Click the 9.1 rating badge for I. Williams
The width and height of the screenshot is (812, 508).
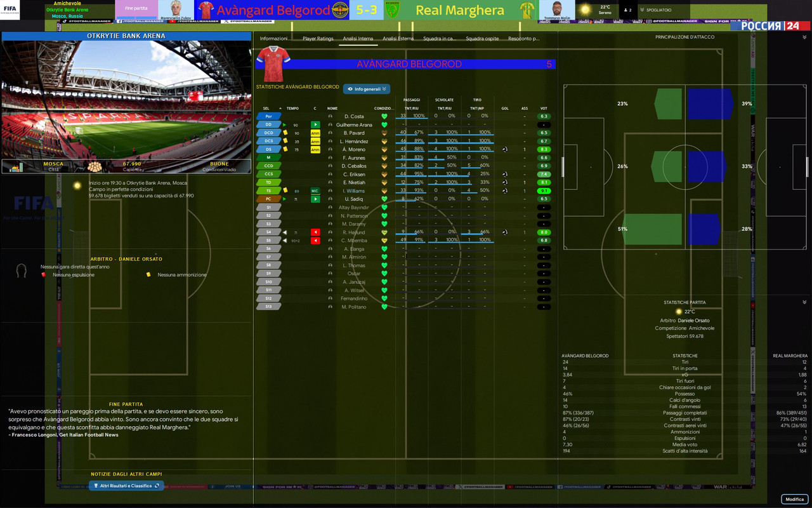[544, 190]
